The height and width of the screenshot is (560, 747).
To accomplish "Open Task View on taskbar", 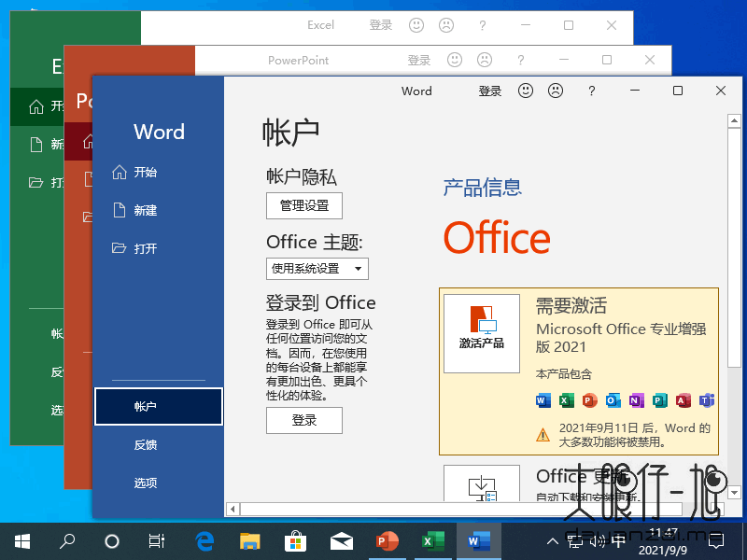I will 156,541.
